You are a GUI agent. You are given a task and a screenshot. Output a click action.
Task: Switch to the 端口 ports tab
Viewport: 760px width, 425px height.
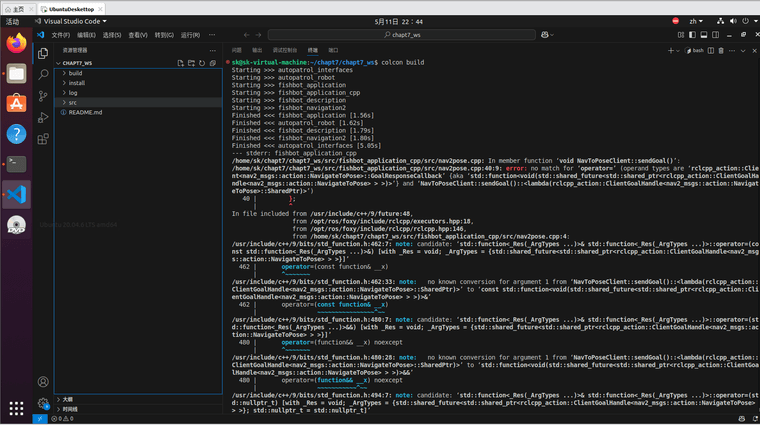[x=333, y=50]
